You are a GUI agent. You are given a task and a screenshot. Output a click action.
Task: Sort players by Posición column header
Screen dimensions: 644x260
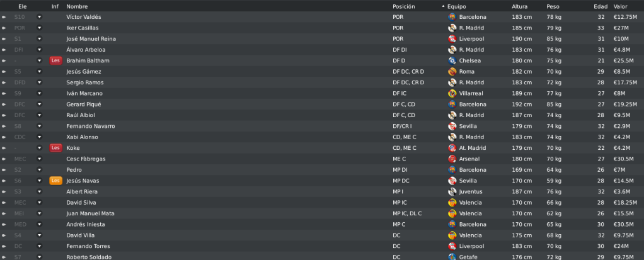pos(404,6)
